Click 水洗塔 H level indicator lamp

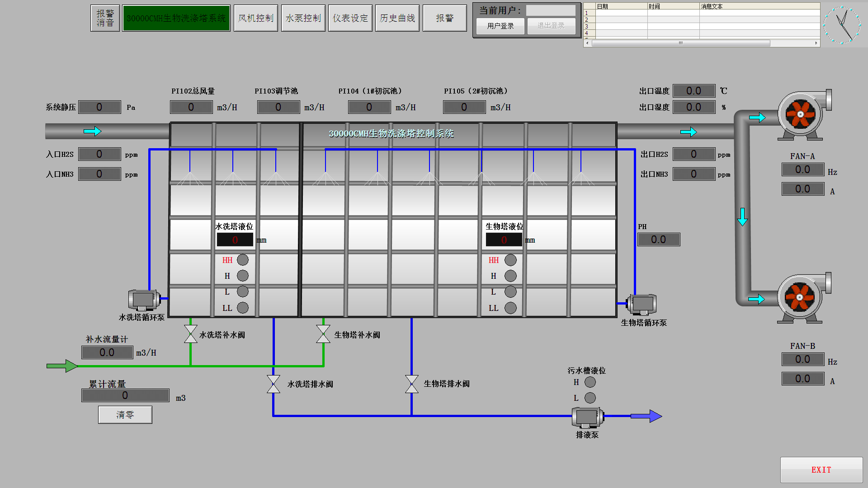click(243, 276)
